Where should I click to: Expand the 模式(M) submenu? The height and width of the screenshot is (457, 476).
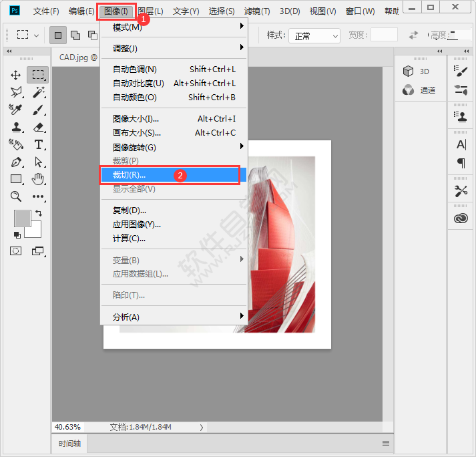(174, 27)
